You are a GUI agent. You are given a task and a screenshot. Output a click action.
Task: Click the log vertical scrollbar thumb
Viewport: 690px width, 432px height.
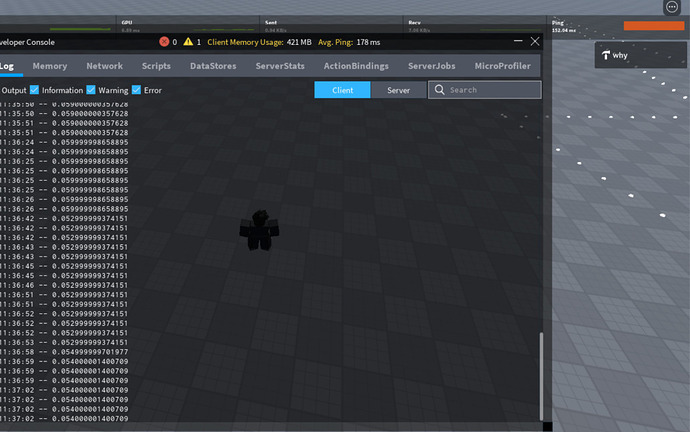point(541,377)
